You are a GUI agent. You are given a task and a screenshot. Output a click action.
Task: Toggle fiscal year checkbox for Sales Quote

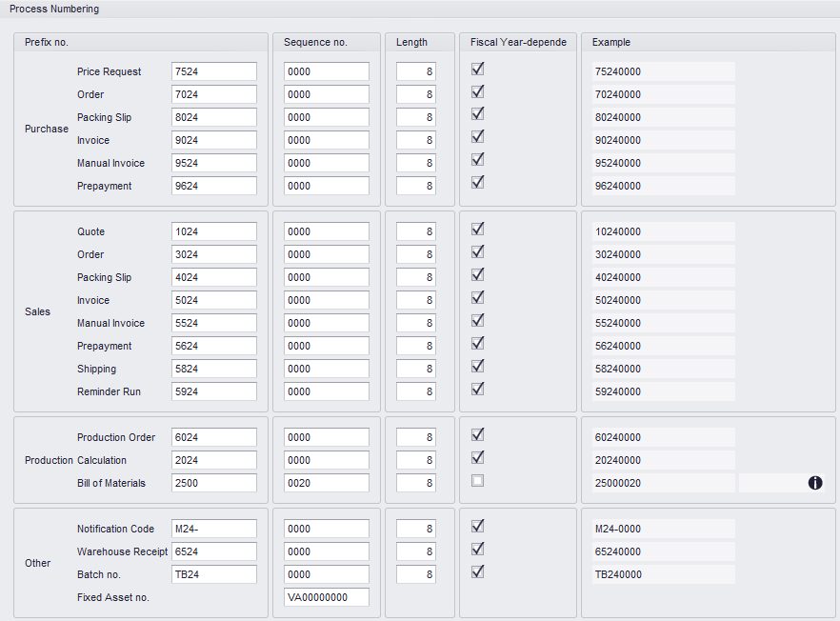(x=478, y=230)
